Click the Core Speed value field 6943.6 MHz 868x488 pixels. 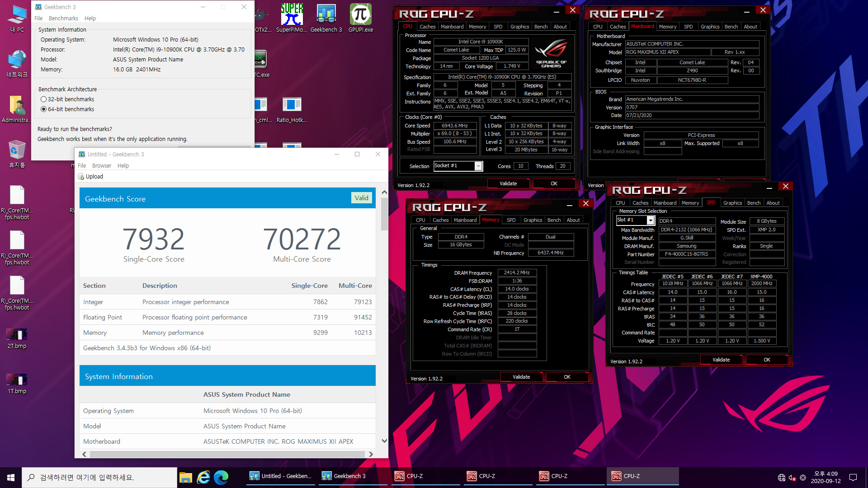click(x=455, y=126)
